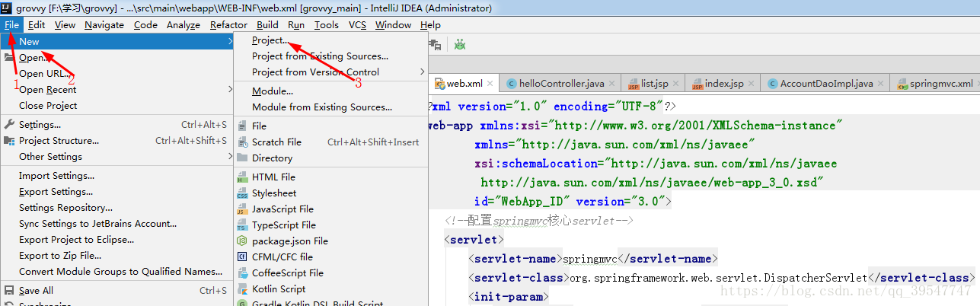Click the web.xml tab file icon
Viewport: 980px width, 306px height.
tap(439, 84)
